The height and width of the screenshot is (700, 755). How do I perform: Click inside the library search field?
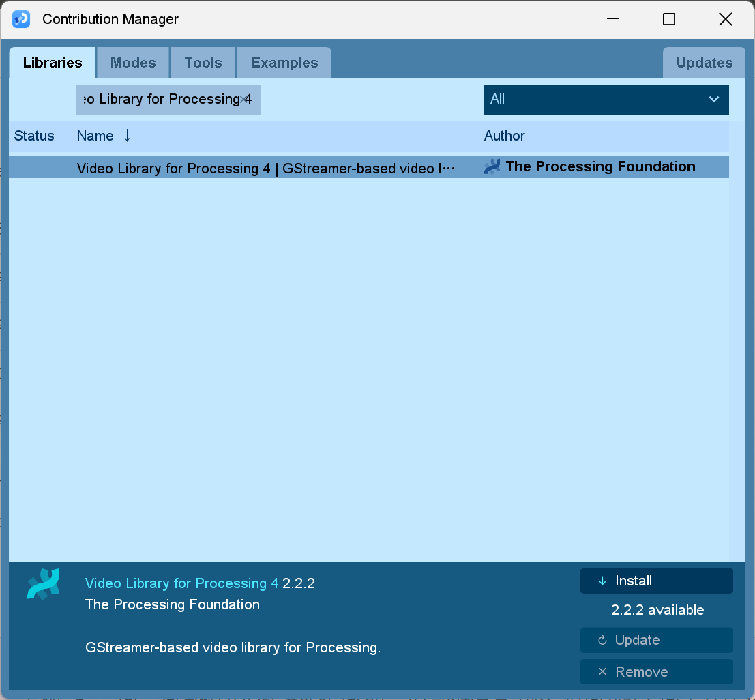click(x=168, y=99)
